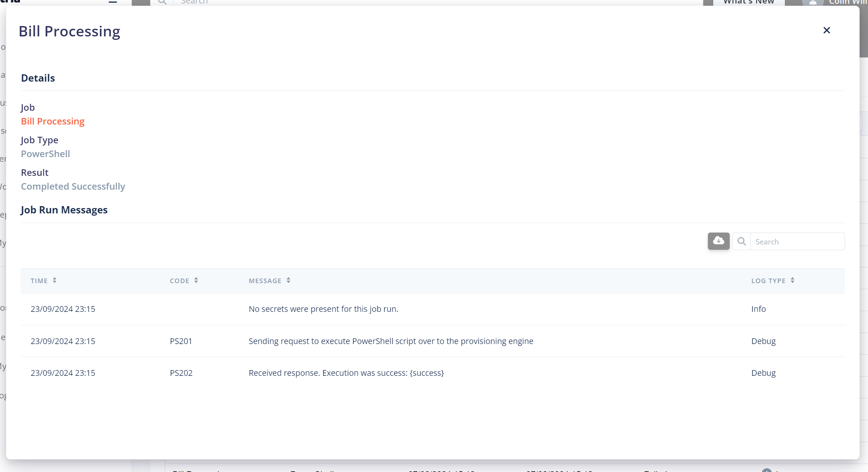Click the top bar search magnifier icon
The width and height of the screenshot is (868, 472).
[x=162, y=2]
